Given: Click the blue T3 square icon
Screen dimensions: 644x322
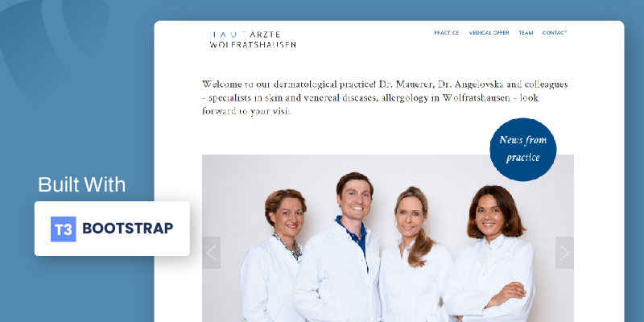Looking at the screenshot, I should pyautogui.click(x=64, y=229).
